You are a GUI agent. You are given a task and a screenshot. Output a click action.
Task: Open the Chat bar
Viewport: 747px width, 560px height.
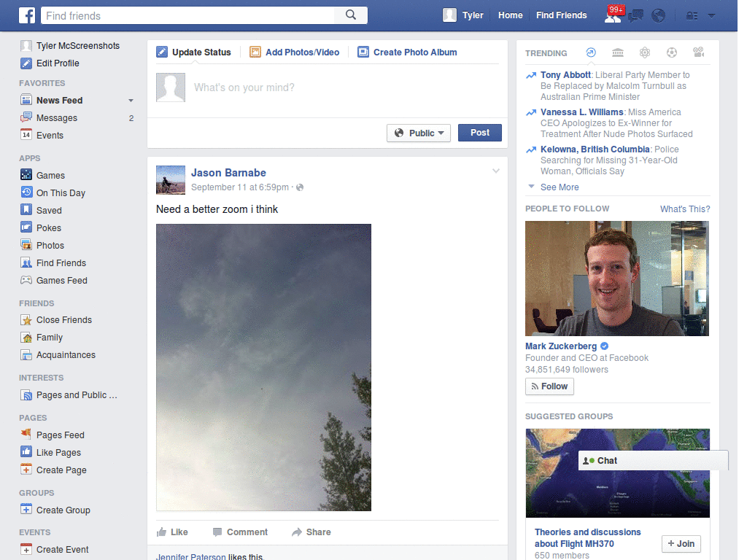pos(653,461)
